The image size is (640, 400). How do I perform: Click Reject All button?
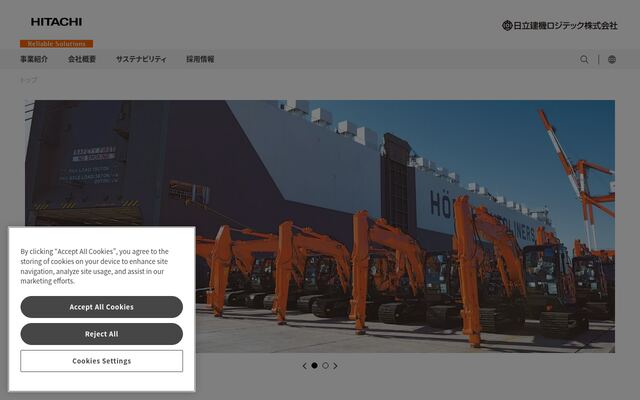tap(102, 334)
